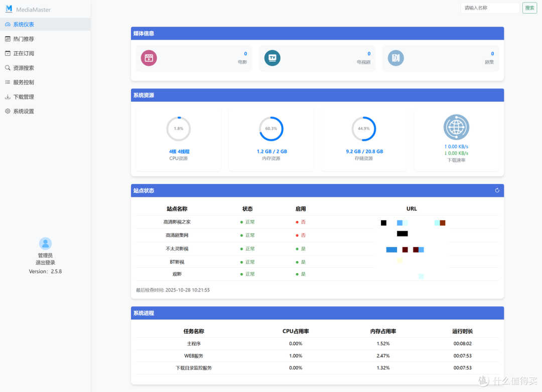Click the globe network speed icon
The image size is (542, 392).
(456, 127)
